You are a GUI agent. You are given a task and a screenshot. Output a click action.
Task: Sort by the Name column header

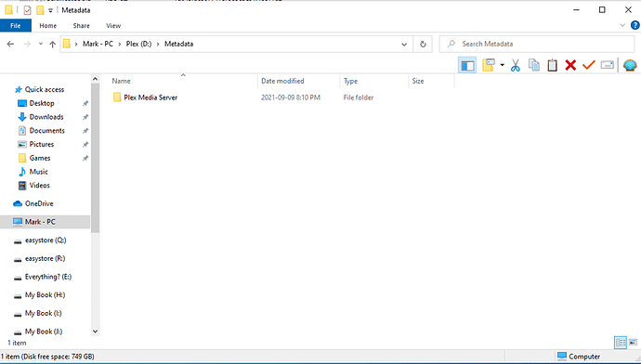click(183, 81)
